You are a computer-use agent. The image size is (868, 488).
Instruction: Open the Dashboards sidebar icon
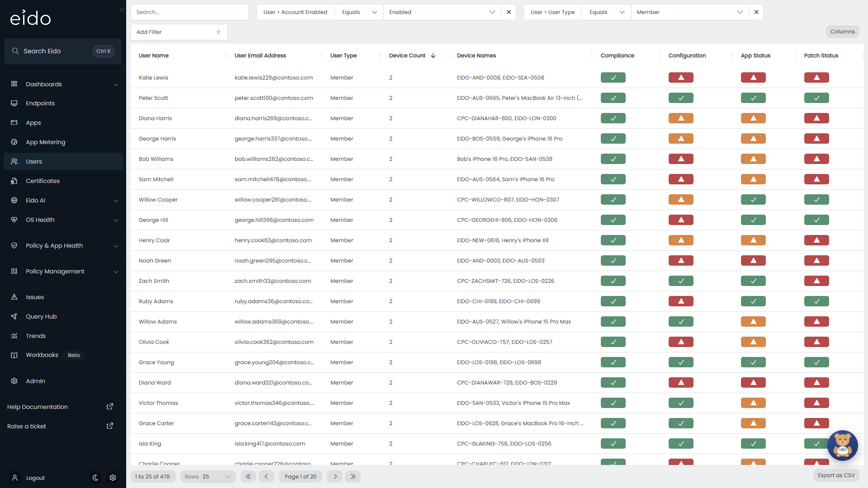coord(14,84)
